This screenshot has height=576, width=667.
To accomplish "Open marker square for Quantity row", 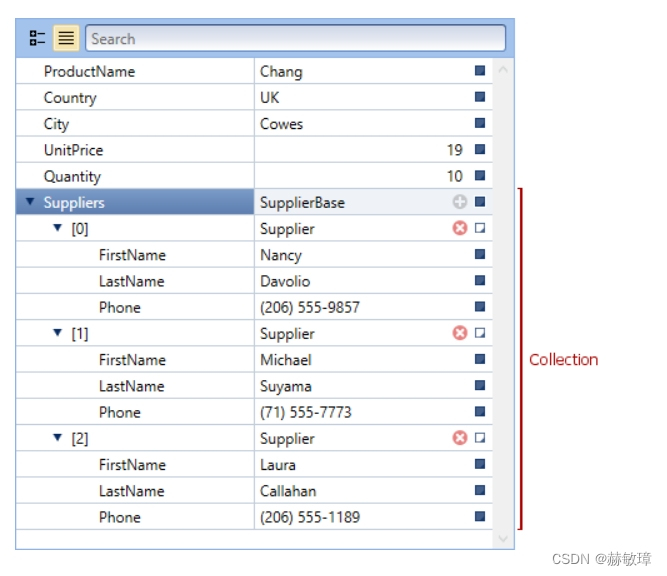I will point(480,175).
